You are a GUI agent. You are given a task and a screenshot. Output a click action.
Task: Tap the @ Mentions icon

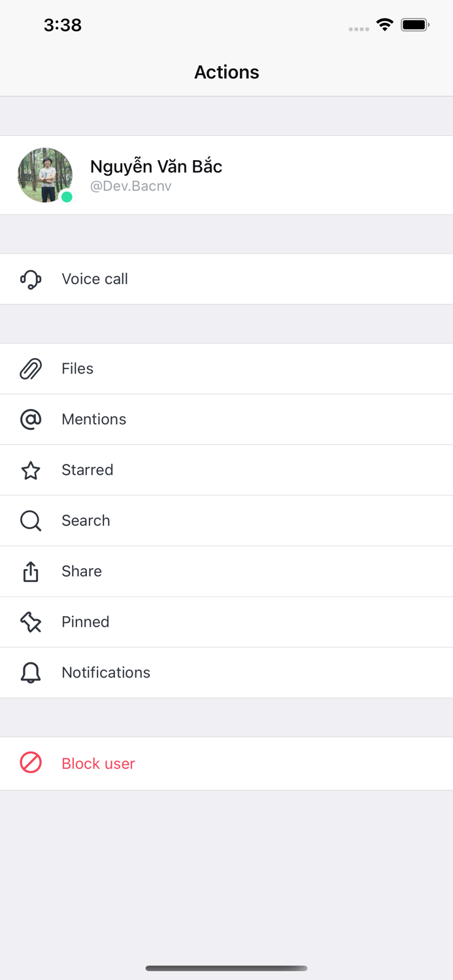tap(31, 419)
